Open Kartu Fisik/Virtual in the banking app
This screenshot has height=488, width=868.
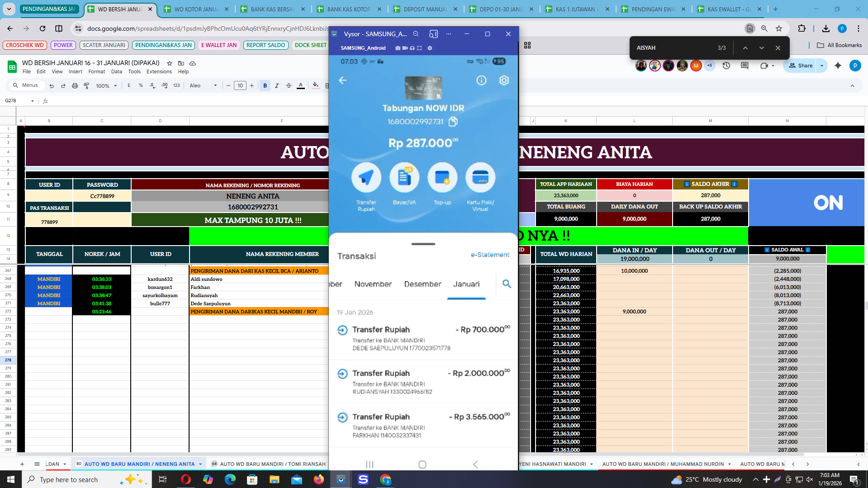click(480, 178)
